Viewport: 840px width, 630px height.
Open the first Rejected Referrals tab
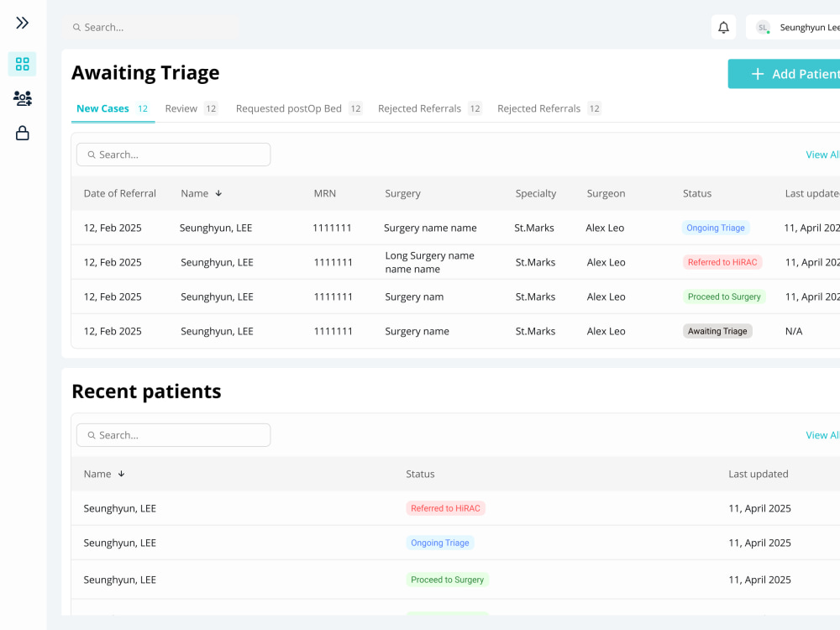(x=429, y=108)
